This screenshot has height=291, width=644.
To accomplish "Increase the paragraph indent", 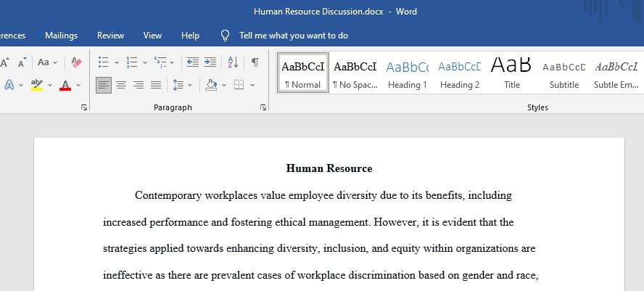I will (x=210, y=62).
